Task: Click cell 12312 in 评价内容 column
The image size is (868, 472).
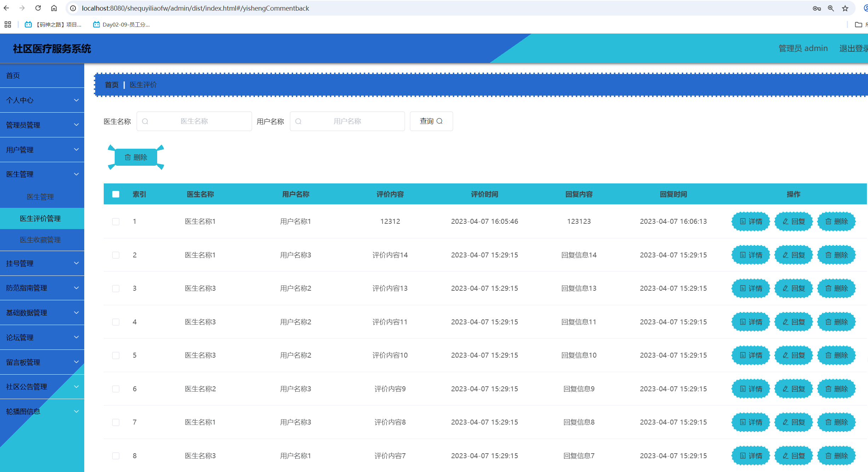Action: click(390, 221)
